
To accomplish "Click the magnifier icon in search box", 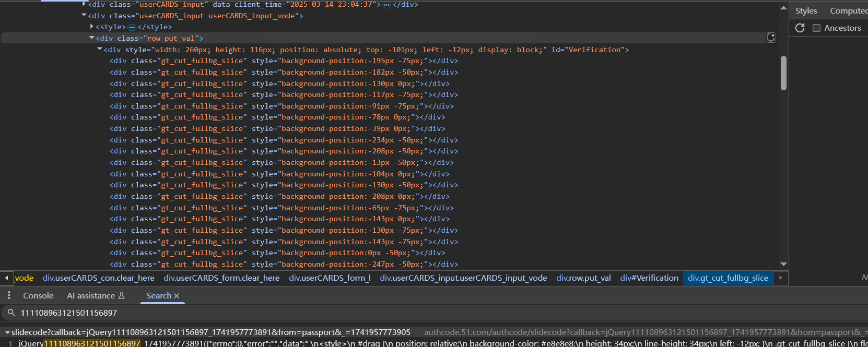I will coord(11,313).
